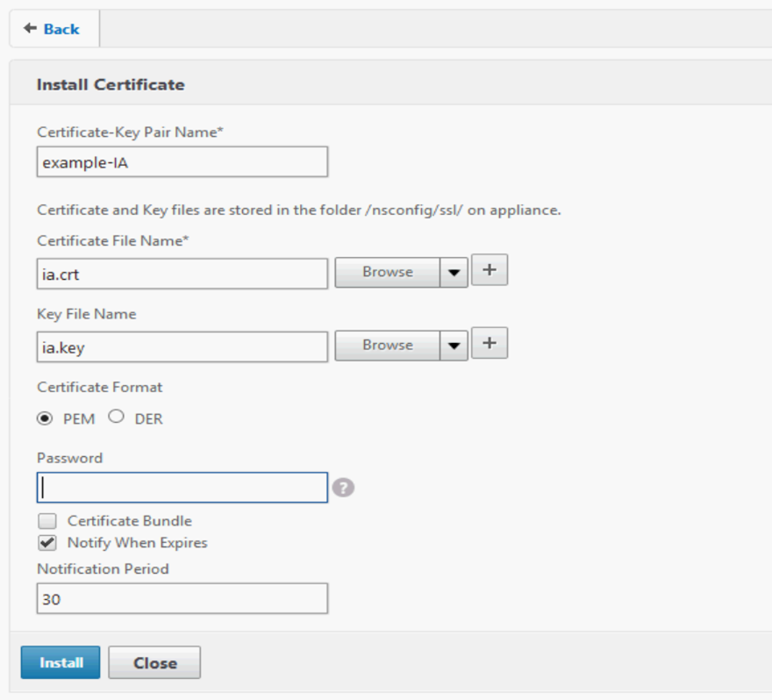Focus the Password input field
The image size is (772, 700).
click(x=182, y=488)
